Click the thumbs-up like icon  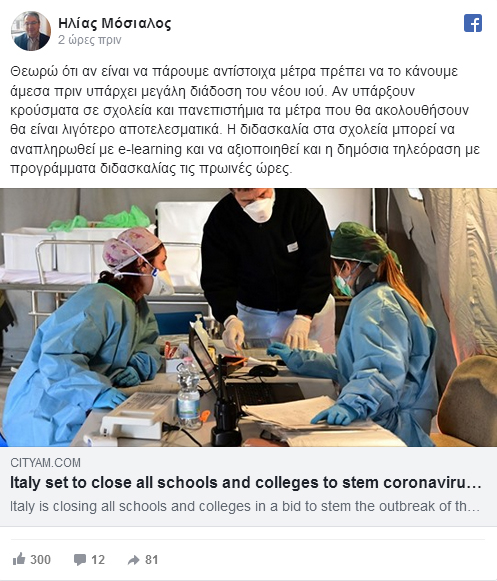click(19, 559)
